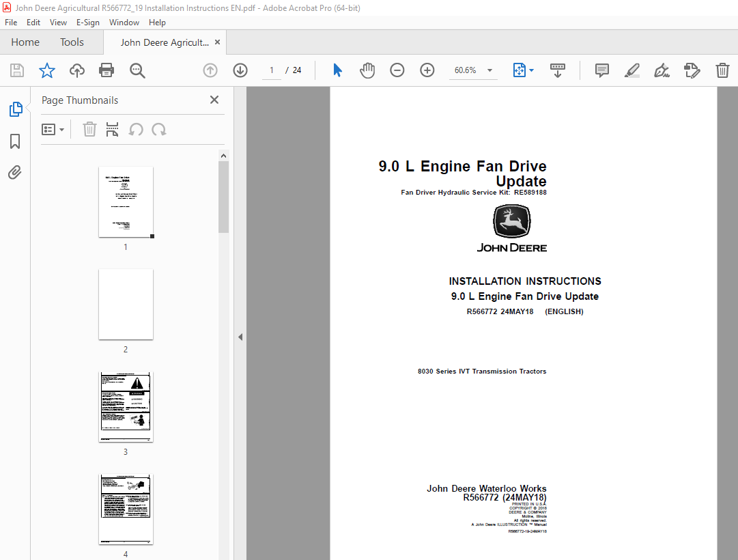Open the E-Sign menu

pyautogui.click(x=88, y=22)
